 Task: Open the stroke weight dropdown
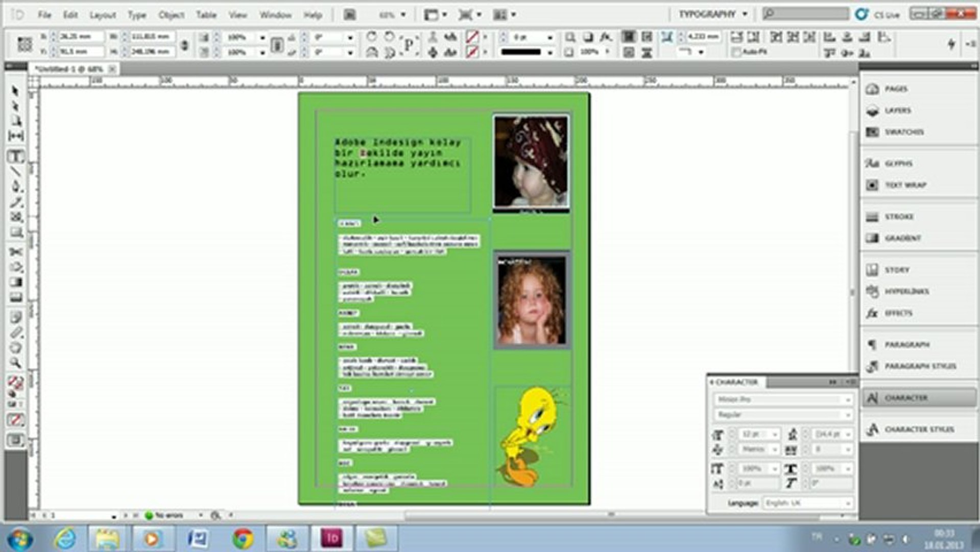click(550, 37)
